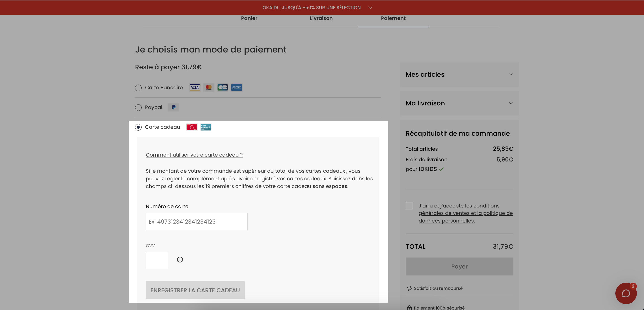Go to the Panier step tab
This screenshot has height=310, width=644.
tap(249, 18)
